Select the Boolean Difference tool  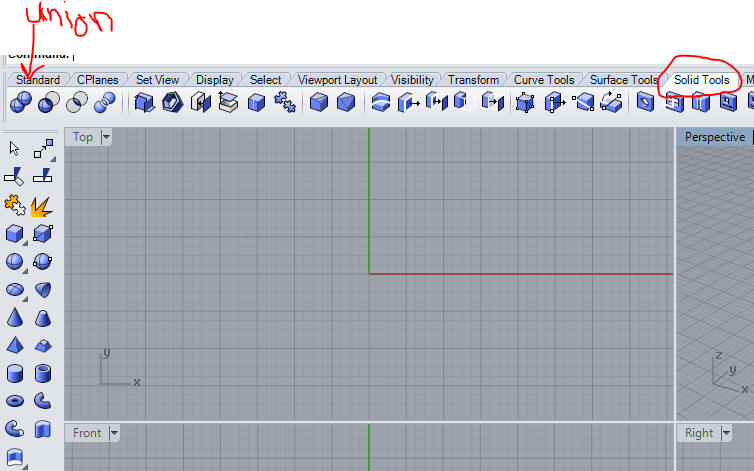click(48, 102)
